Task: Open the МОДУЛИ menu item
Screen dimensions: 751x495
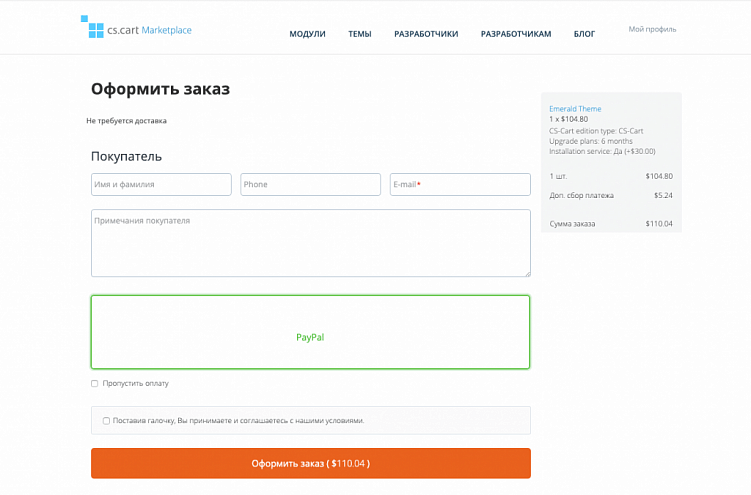Action: point(307,34)
